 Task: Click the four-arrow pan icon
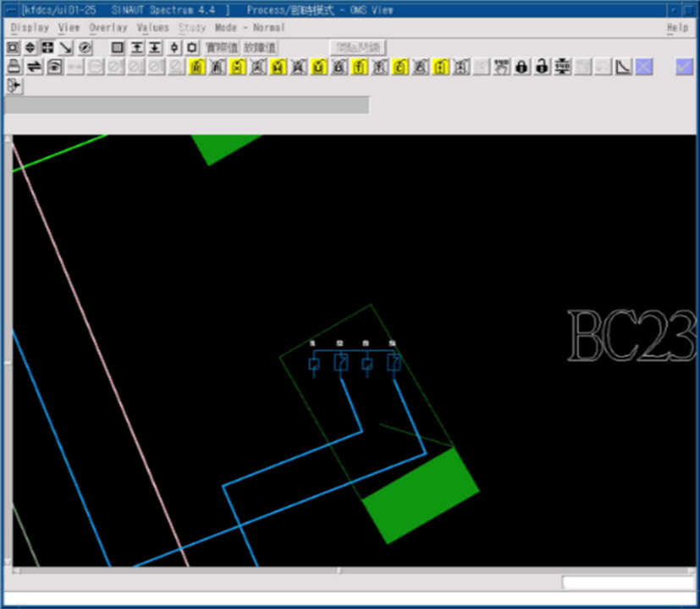[48, 47]
